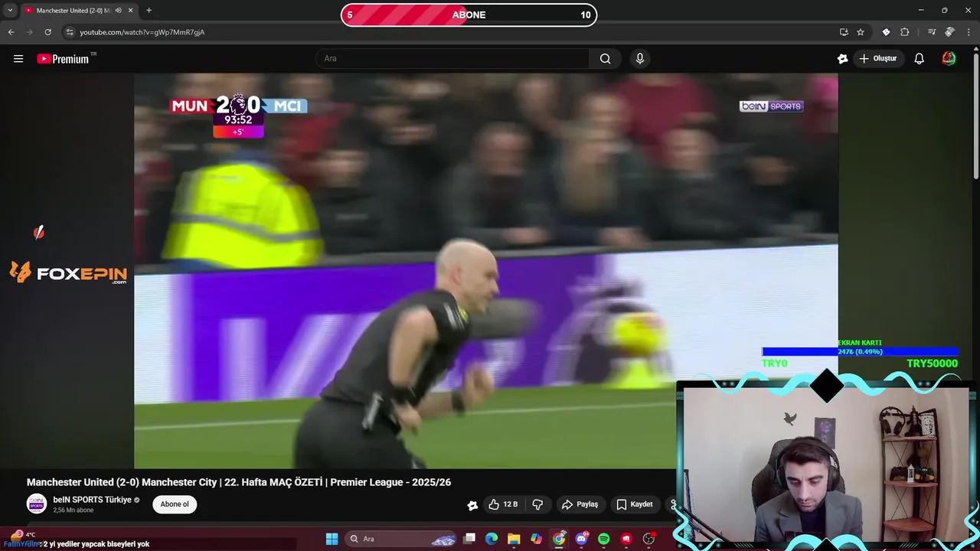Screen dimensions: 980x551
Task: Install app icon in the address bar
Action: (x=844, y=32)
